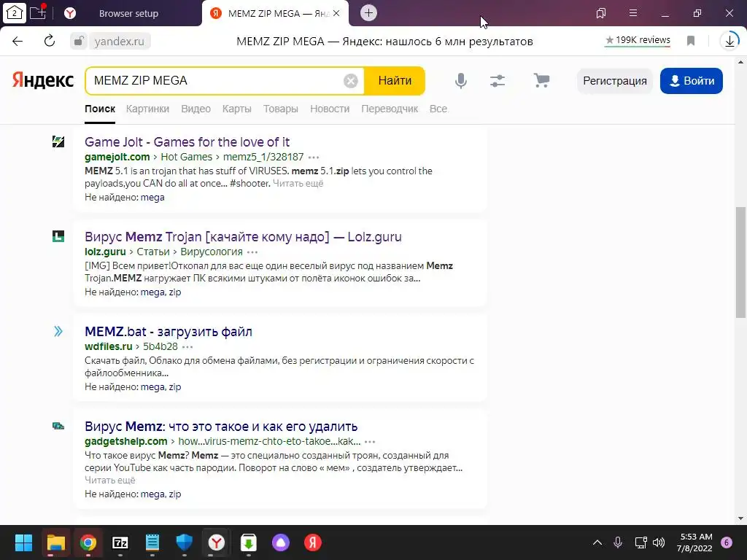Open options dots next to 5b4b28
747x560 pixels.
(187, 346)
